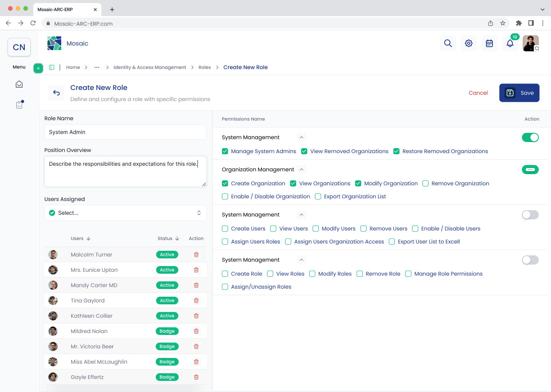Click the Position Overview text area

126,171
